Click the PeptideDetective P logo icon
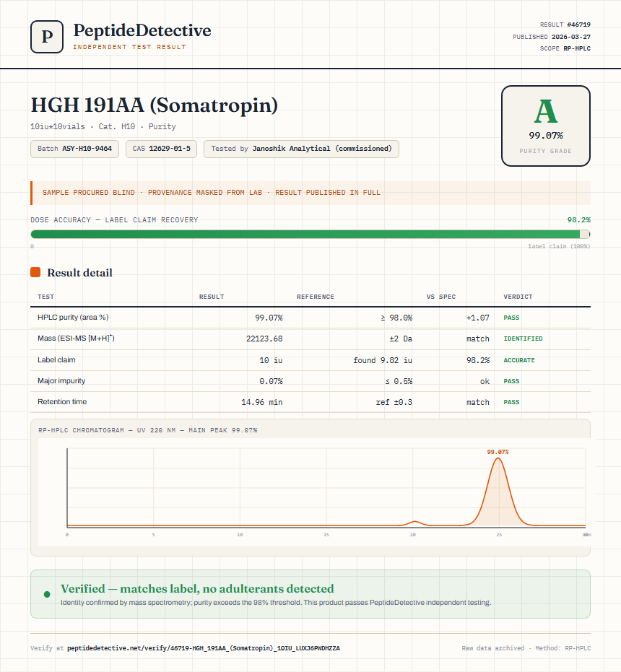 [x=47, y=37]
